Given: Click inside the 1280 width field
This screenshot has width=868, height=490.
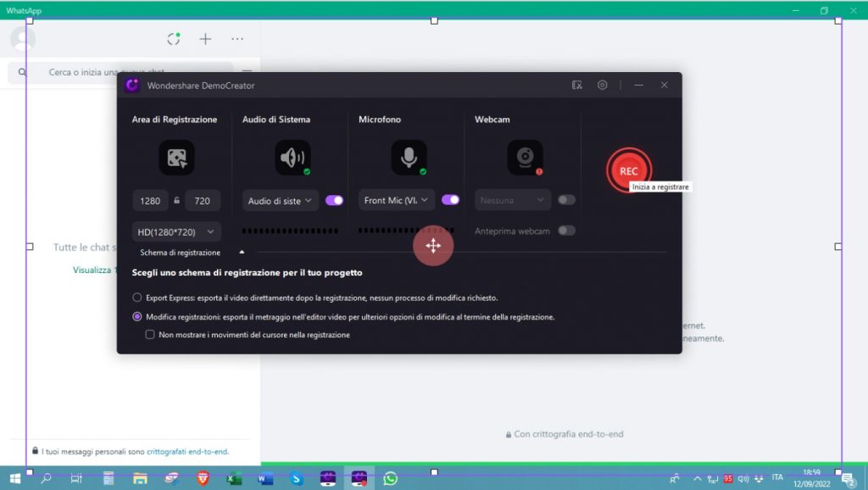Looking at the screenshot, I should coord(149,200).
